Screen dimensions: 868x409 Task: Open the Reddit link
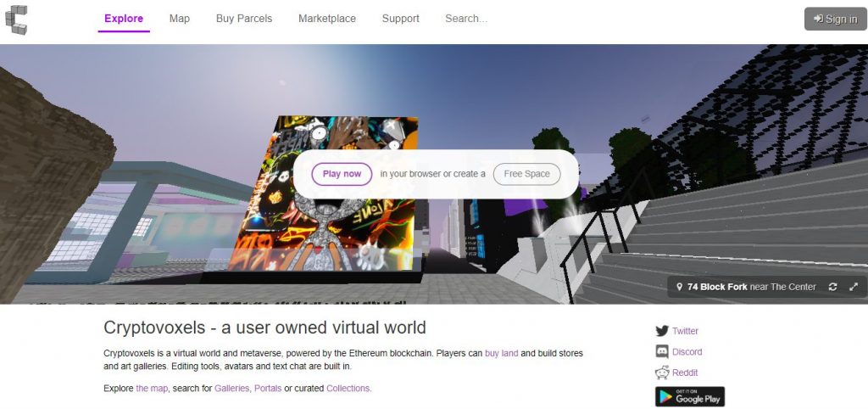685,373
